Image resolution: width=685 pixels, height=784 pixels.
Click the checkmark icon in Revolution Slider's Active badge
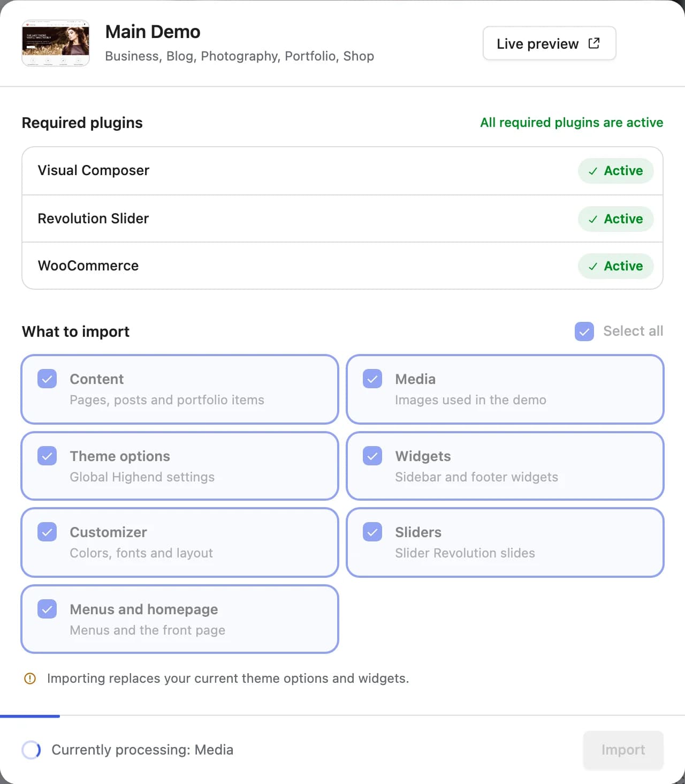coord(593,220)
